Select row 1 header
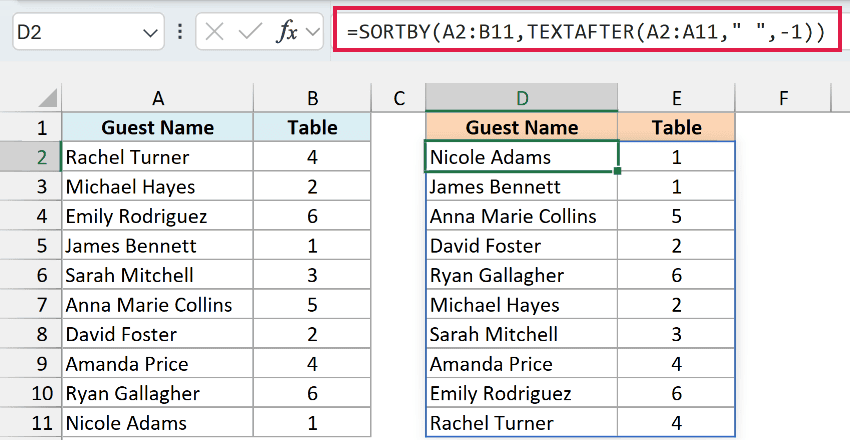The width and height of the screenshot is (850, 440). 31,127
